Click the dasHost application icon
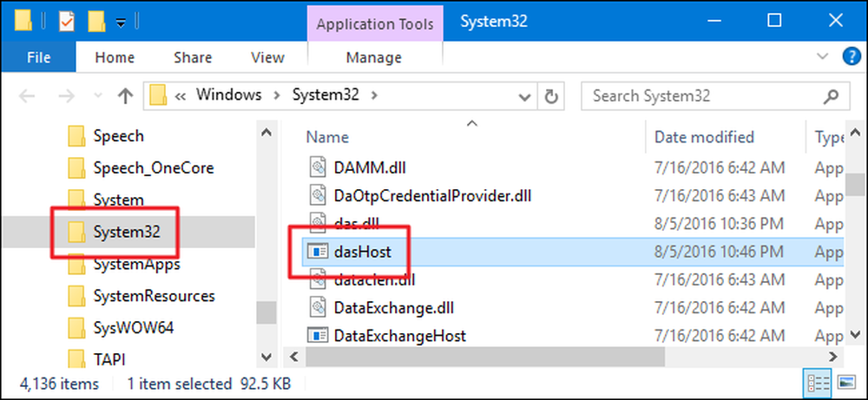Screen dimensions: 868x400 318,252
